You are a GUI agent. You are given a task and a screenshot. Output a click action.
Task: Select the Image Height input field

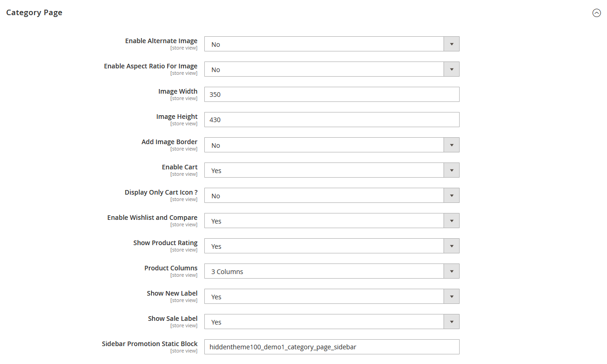click(332, 119)
